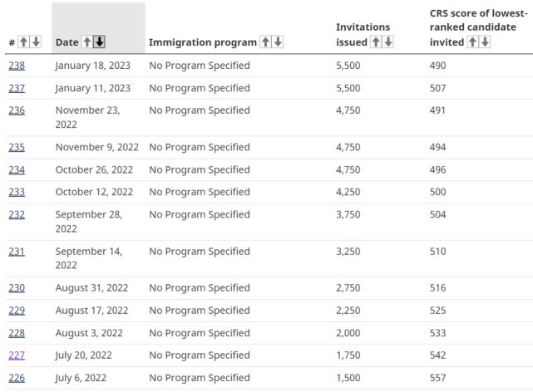The height and width of the screenshot is (392, 533).
Task: Sort CRS score column ascending
Action: click(x=473, y=42)
